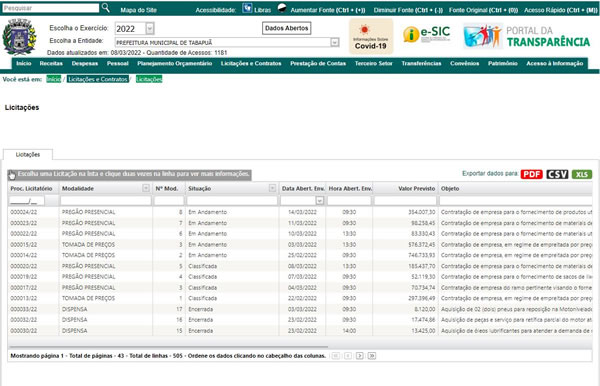Viewport: 600px width, 386px height.
Task: Open the Entidade selection dropdown
Action: tap(334, 42)
